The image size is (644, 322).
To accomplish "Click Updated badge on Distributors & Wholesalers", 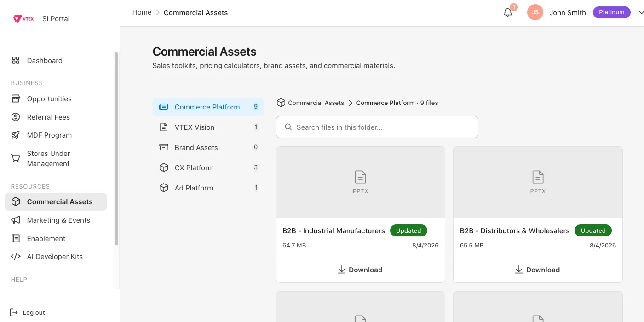I will [x=593, y=230].
